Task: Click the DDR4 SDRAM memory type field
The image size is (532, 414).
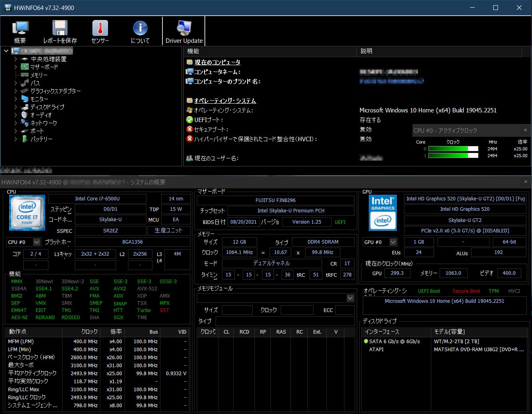Action: [x=323, y=242]
